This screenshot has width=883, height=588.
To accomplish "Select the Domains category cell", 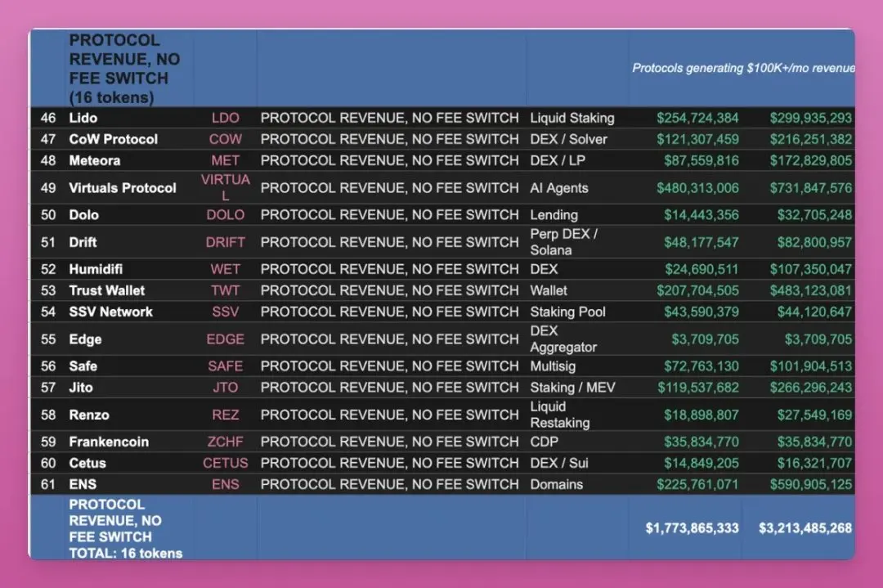I will tap(557, 484).
